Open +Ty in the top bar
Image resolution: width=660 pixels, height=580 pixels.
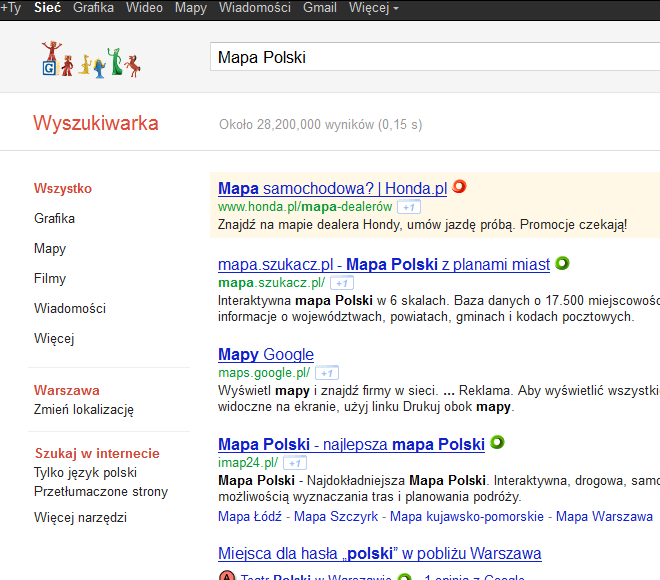point(11,8)
